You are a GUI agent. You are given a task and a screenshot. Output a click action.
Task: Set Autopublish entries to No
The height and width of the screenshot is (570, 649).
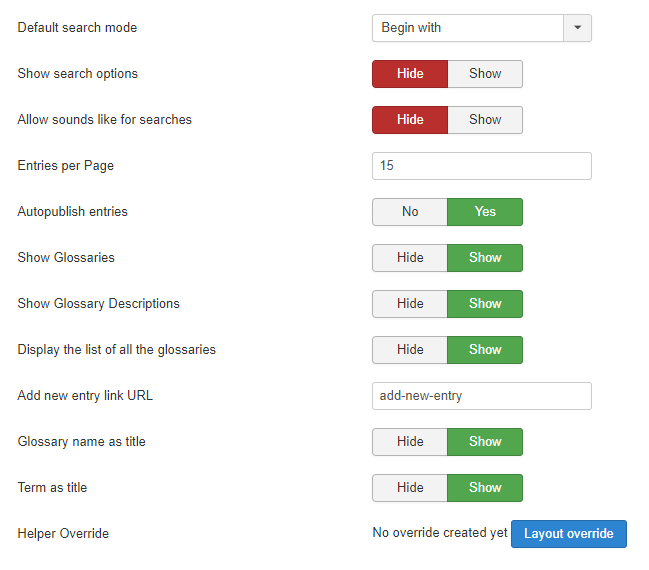(x=410, y=212)
